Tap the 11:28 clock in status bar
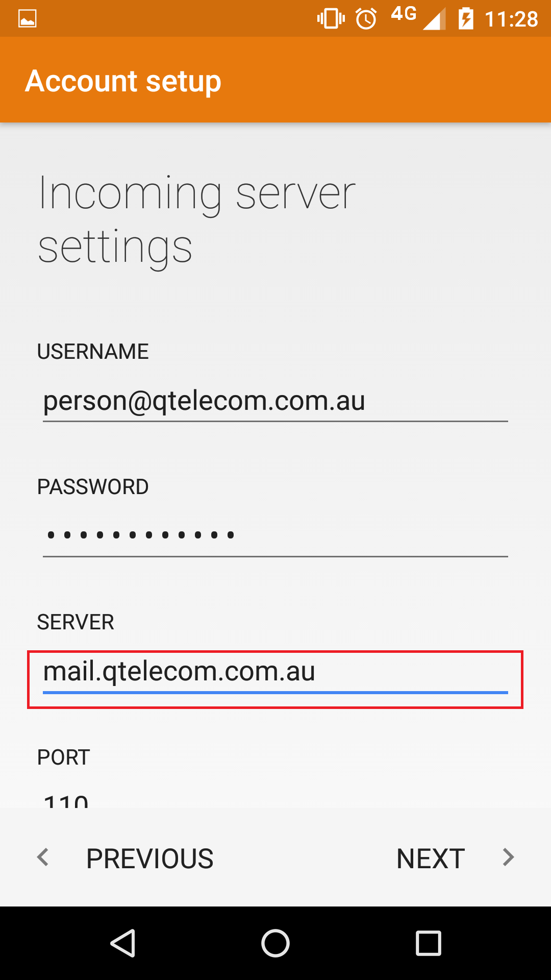The height and width of the screenshot is (980, 551). click(x=511, y=19)
